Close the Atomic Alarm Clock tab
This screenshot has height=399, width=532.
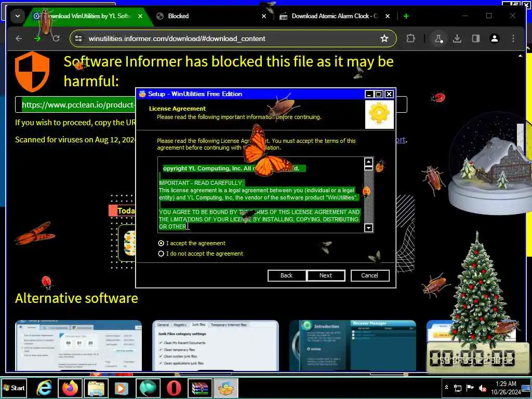coord(388,16)
